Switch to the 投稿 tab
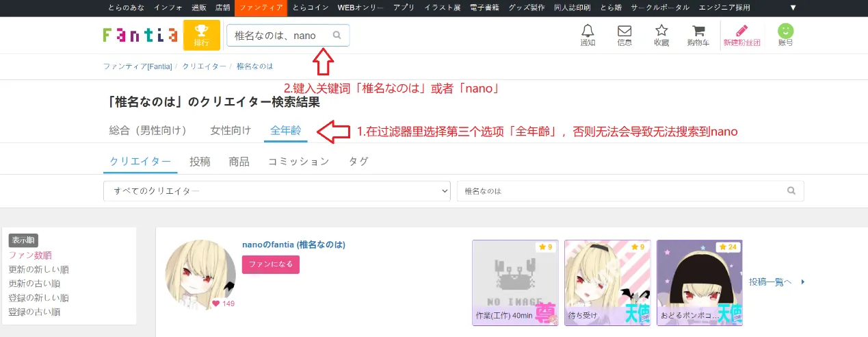The height and width of the screenshot is (337, 868). 200,162
